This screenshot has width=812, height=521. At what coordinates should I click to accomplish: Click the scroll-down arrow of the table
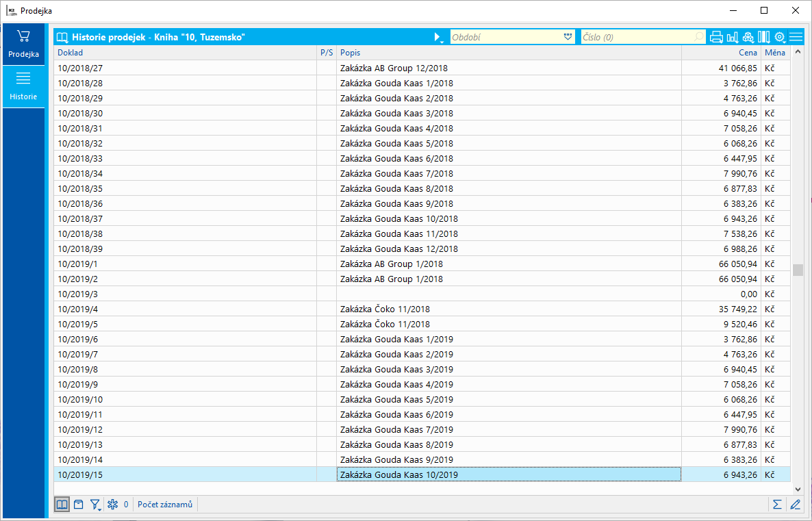798,490
